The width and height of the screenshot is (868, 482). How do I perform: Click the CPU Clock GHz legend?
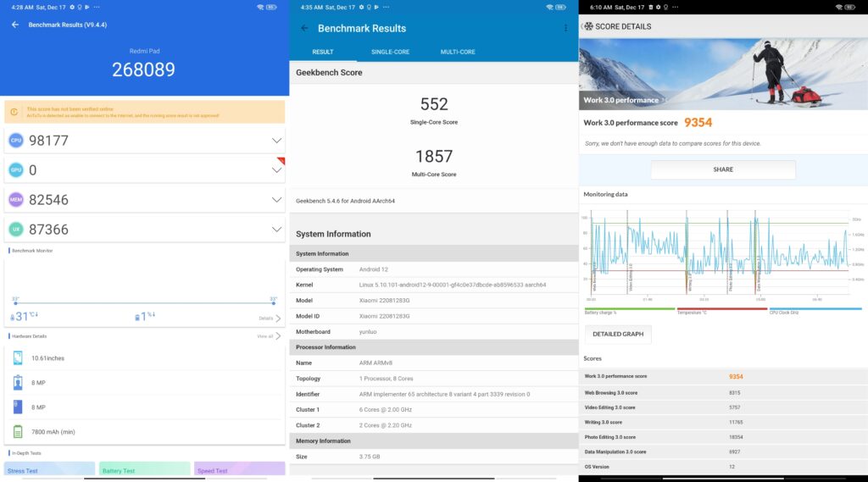pos(815,311)
